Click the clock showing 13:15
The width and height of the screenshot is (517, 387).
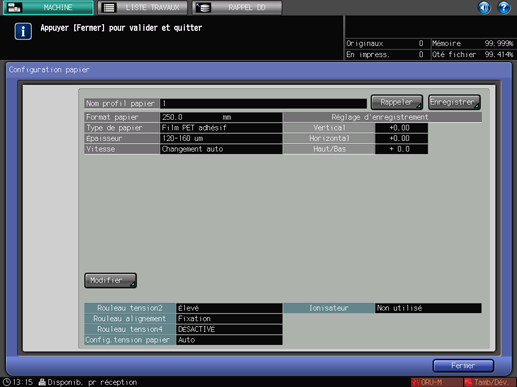pos(18,382)
